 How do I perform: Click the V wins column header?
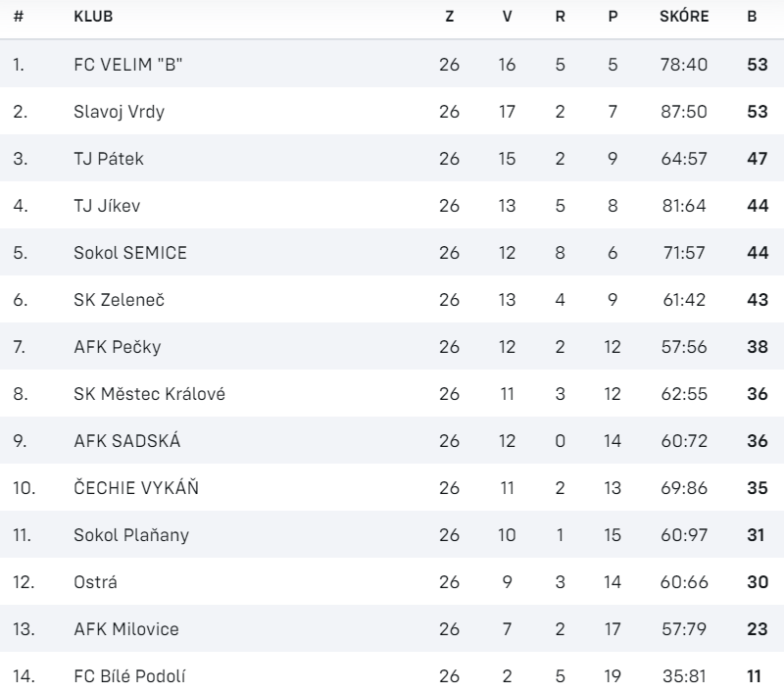point(507,19)
